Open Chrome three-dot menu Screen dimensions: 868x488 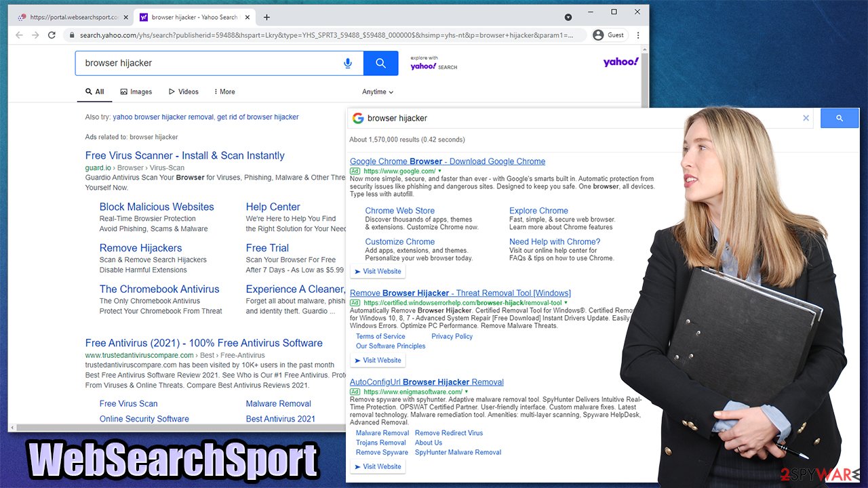click(638, 35)
